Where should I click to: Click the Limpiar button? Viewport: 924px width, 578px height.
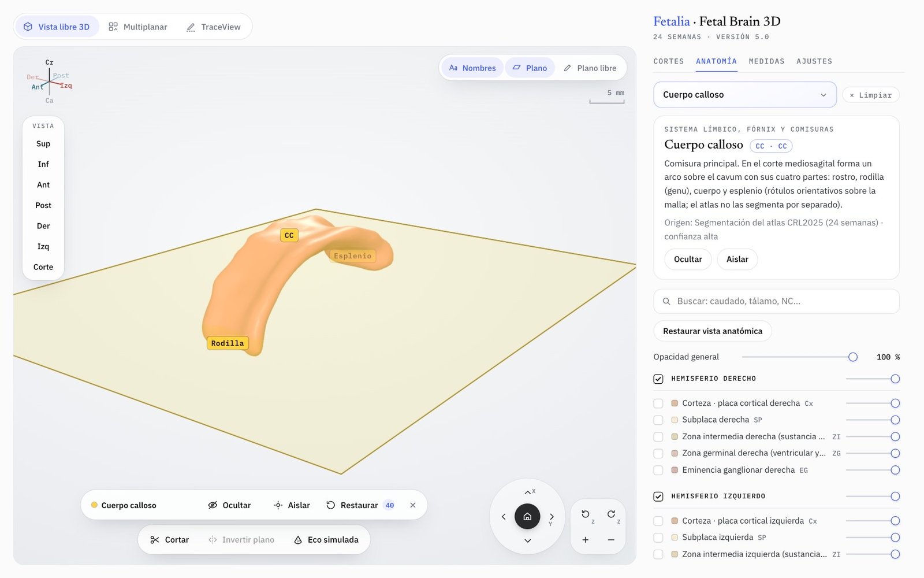click(x=871, y=95)
